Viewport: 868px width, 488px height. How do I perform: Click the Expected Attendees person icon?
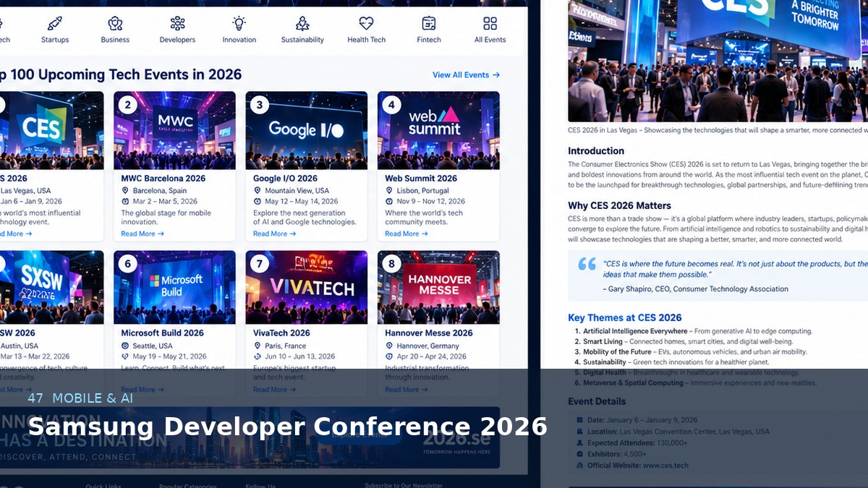579,442
